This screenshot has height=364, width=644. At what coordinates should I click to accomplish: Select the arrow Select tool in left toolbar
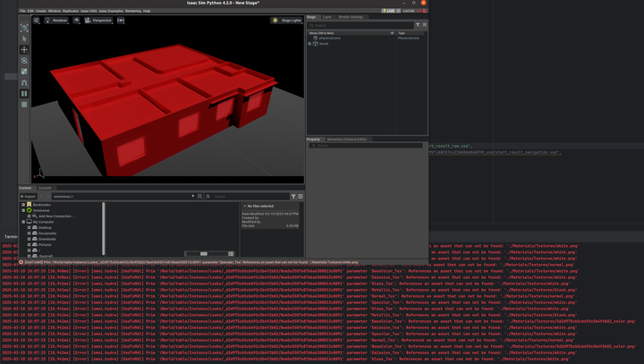coord(24,38)
